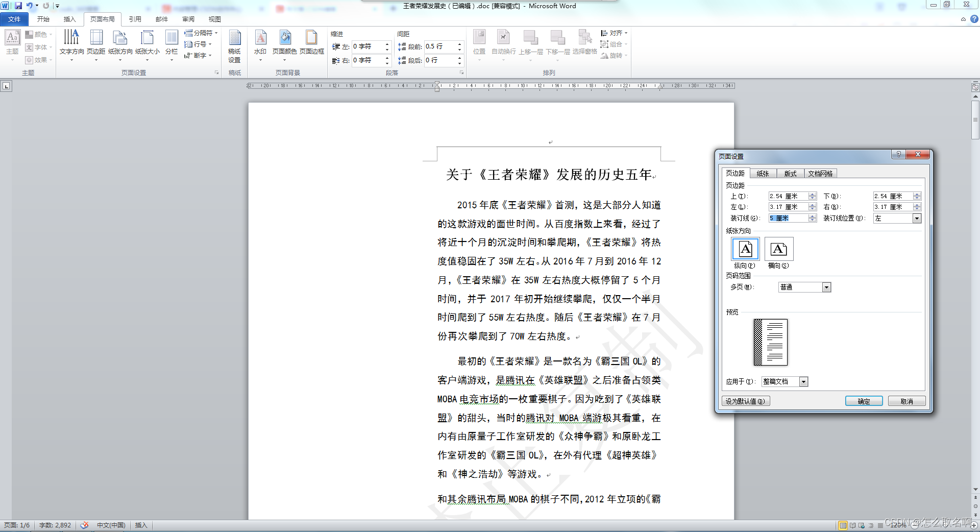Click the 取消 cancel button

point(907,401)
